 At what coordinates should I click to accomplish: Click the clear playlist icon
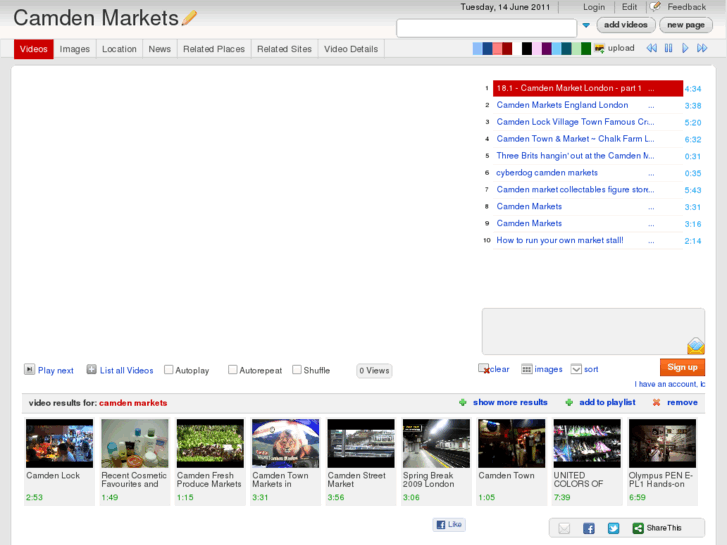click(484, 369)
